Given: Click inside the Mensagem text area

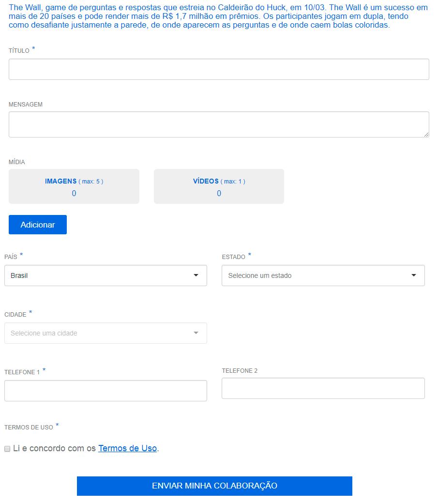Looking at the screenshot, I should point(219,124).
